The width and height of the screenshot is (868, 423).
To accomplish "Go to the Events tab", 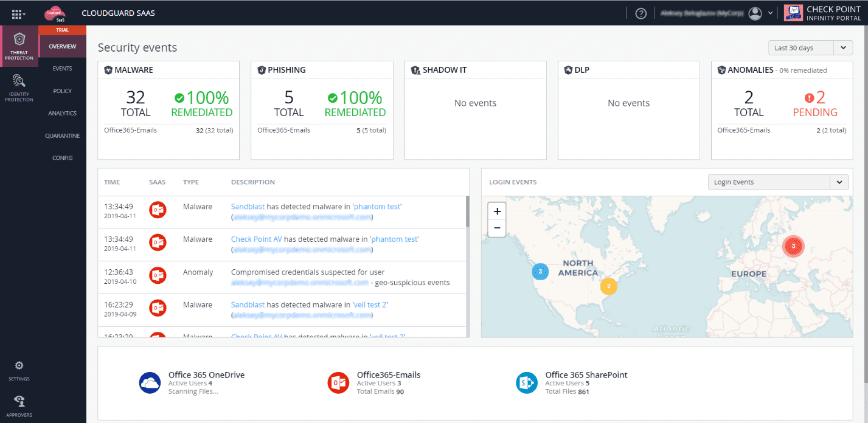I will 63,69.
